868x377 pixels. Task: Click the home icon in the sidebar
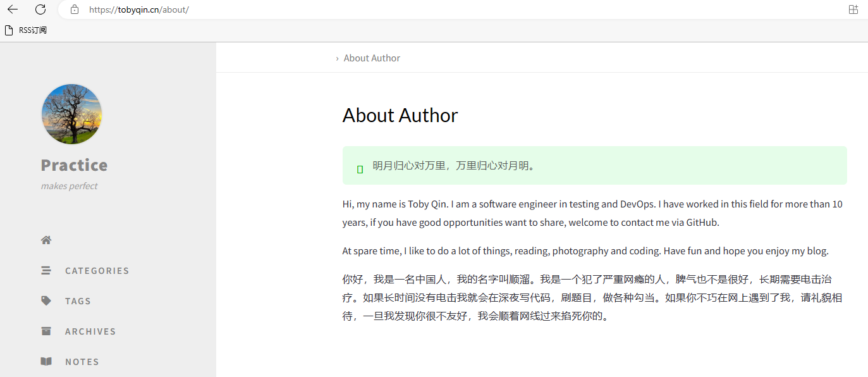[46, 240]
